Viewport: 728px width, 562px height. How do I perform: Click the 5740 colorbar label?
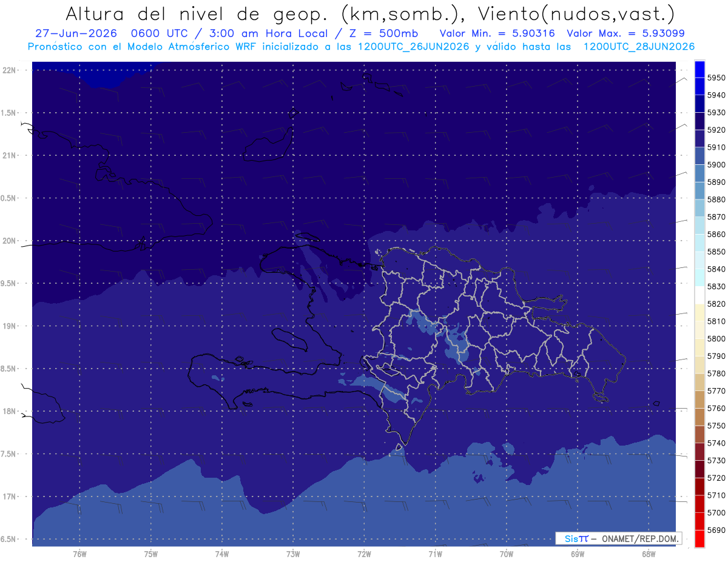click(716, 443)
